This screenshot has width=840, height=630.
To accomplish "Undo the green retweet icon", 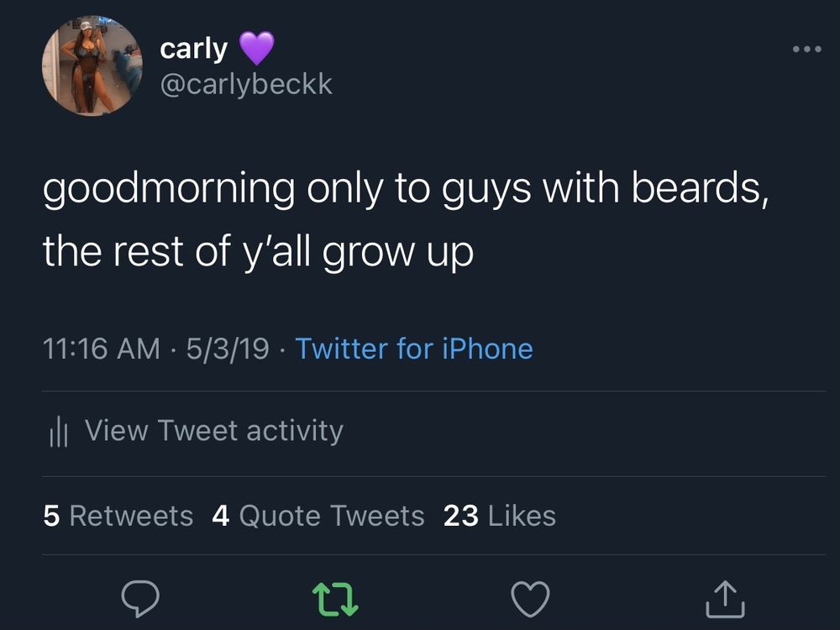I will [335, 599].
